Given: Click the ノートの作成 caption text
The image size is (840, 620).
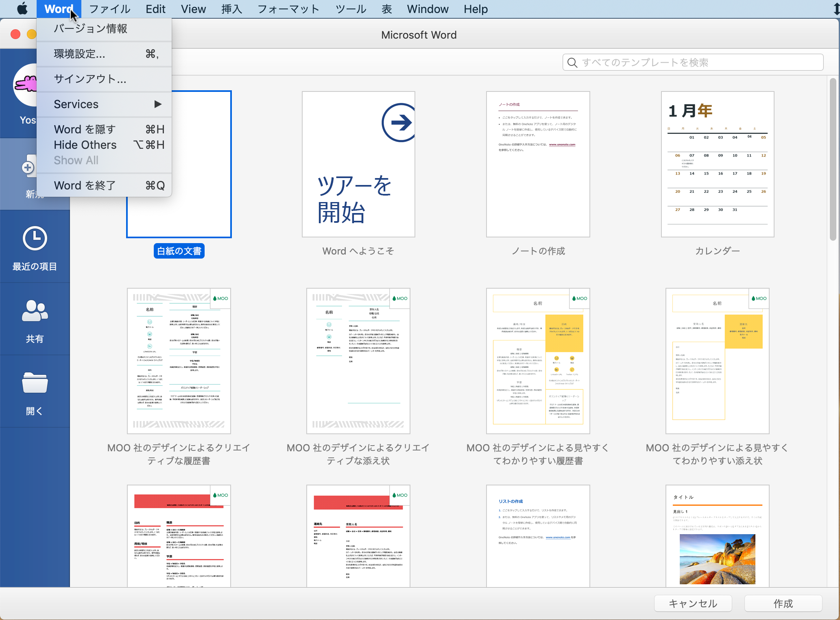Looking at the screenshot, I should [538, 251].
